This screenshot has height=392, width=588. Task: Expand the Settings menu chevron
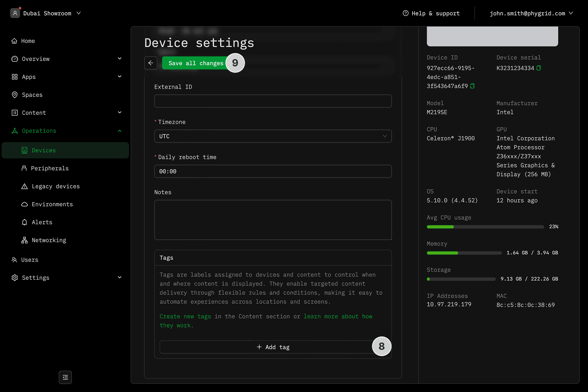[120, 278]
